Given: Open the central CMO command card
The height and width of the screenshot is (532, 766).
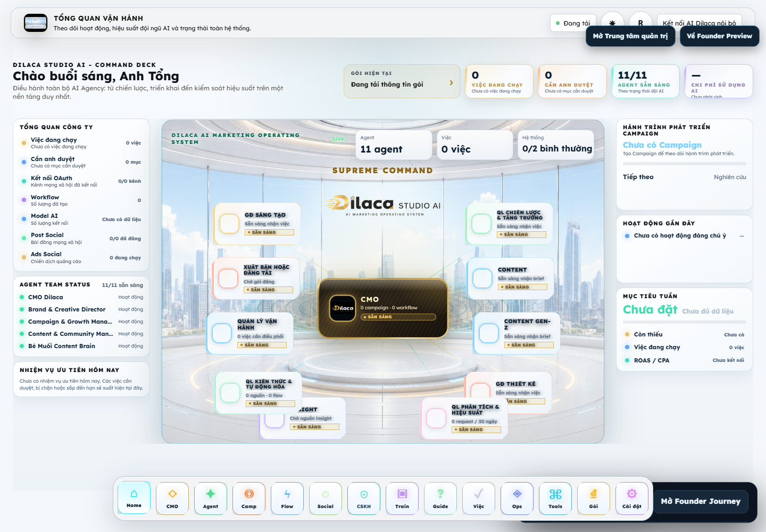Looking at the screenshot, I should tap(383, 309).
